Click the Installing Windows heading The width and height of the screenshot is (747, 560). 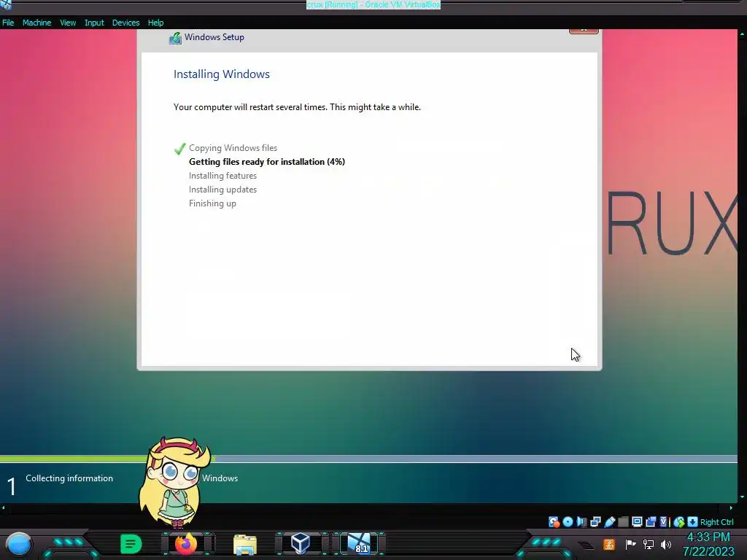point(222,74)
